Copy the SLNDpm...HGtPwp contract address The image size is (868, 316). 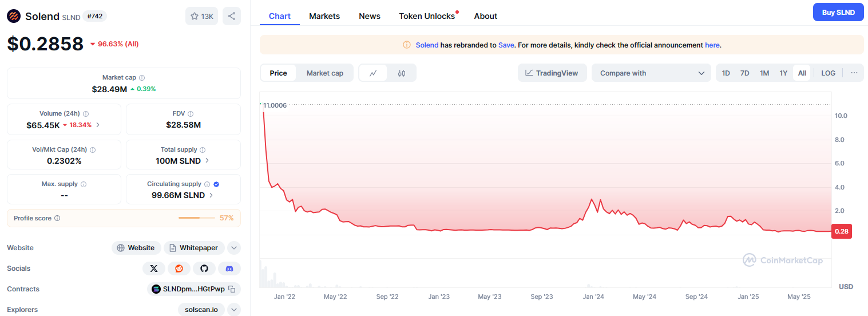232,289
